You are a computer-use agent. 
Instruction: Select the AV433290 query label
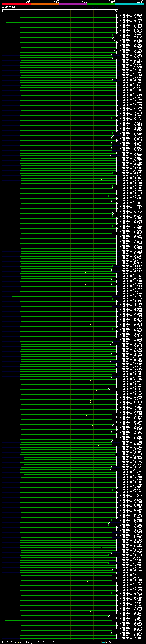click(8, 7)
